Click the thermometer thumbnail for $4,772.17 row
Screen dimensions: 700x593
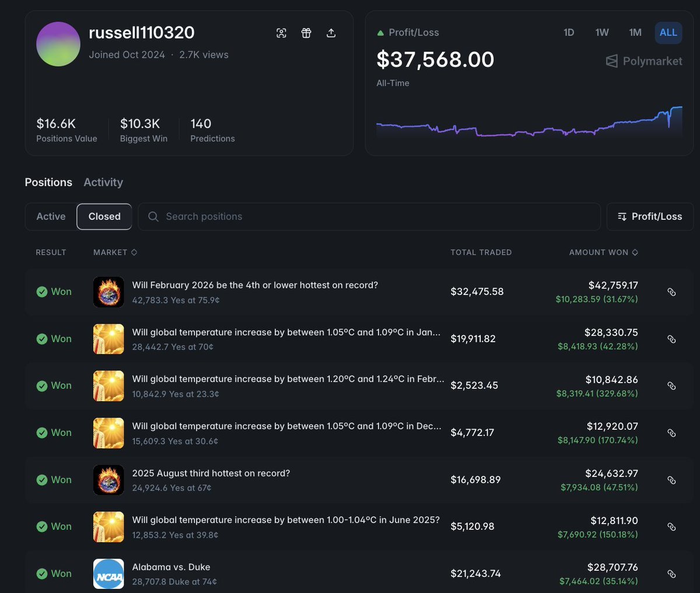(108, 433)
